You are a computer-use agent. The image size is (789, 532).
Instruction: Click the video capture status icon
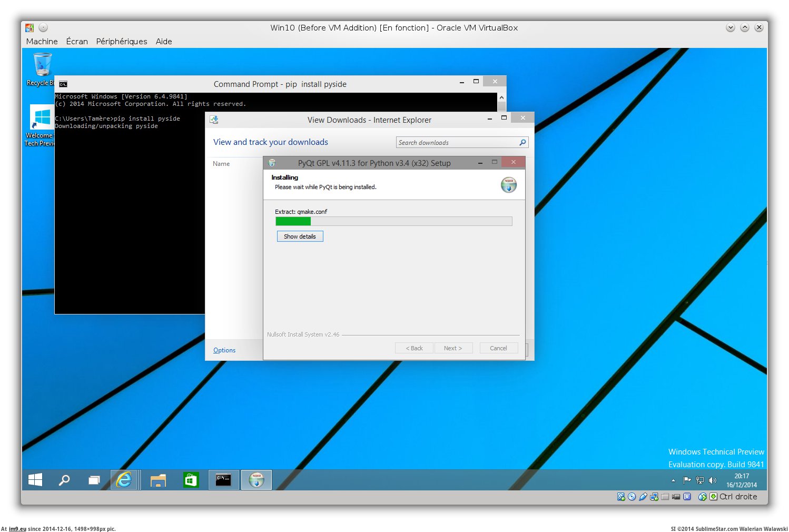pyautogui.click(x=676, y=497)
